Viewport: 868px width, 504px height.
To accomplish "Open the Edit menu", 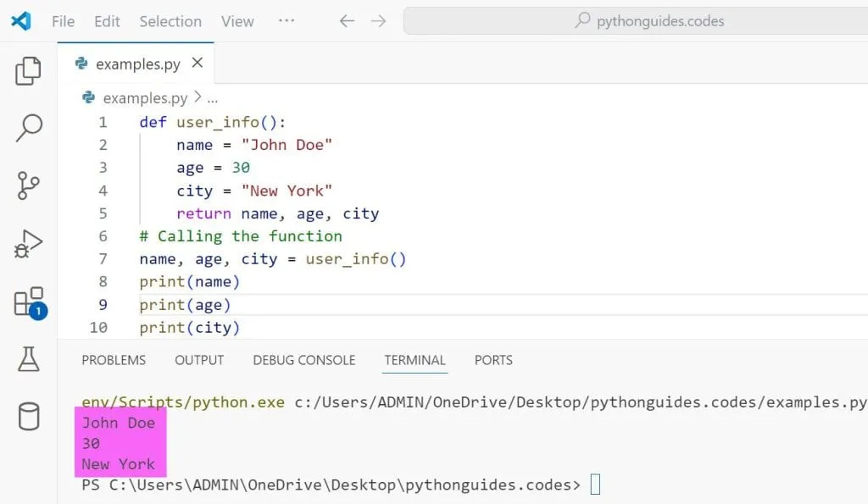I will point(107,21).
